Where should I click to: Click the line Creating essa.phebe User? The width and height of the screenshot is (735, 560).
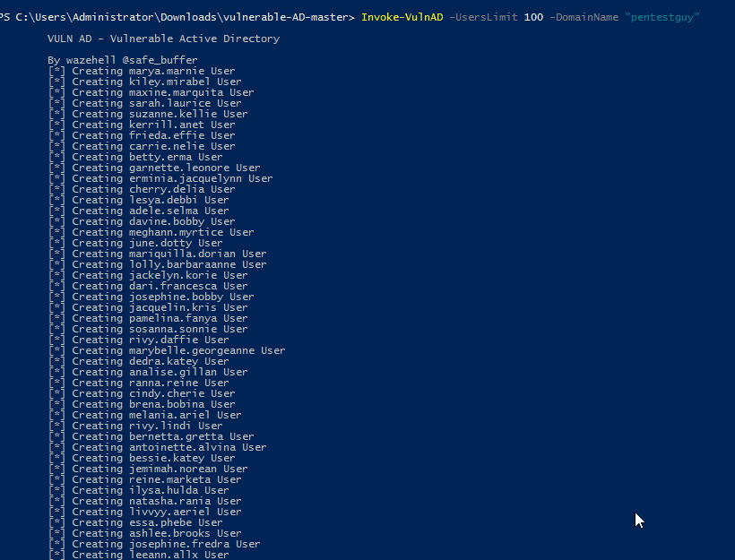coord(135,523)
